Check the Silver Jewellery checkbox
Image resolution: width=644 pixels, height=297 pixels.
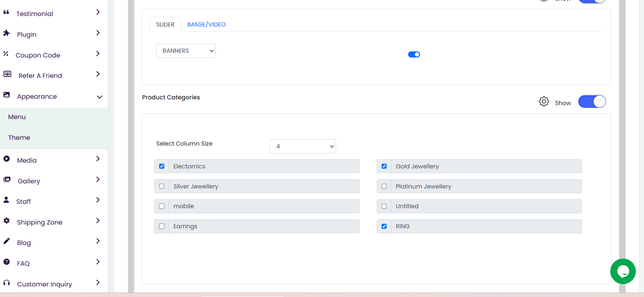(162, 186)
